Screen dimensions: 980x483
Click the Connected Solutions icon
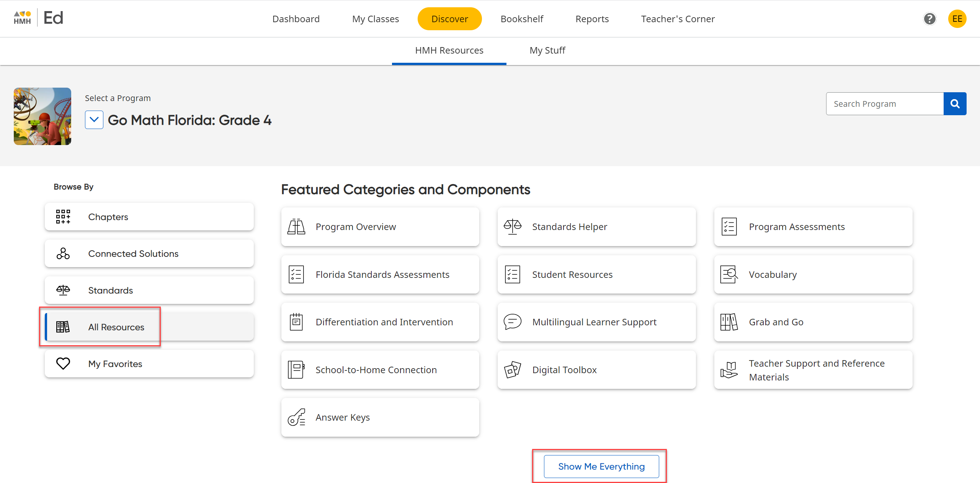[63, 253]
